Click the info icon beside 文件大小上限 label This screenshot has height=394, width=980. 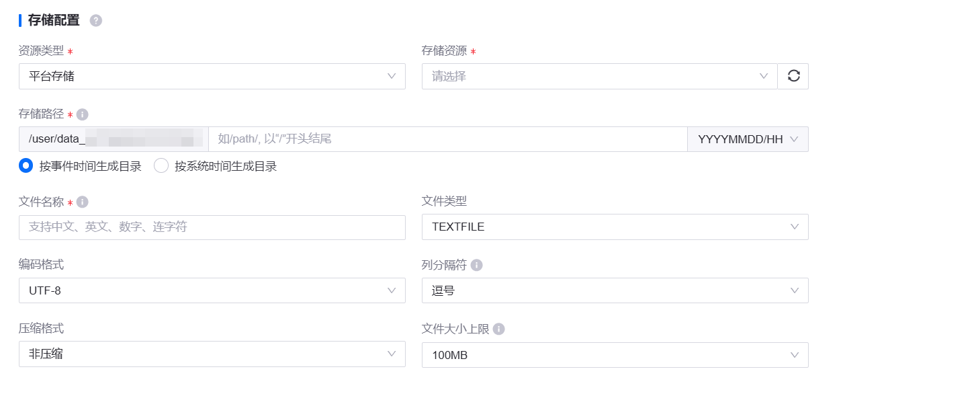[x=498, y=329]
